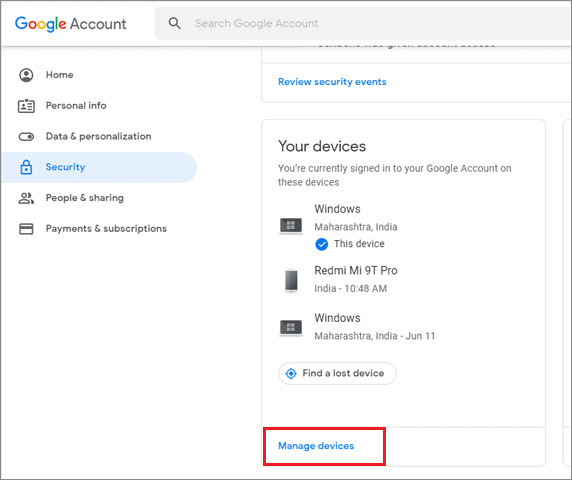
Task: Click the Personal info ID card icon
Action: click(x=26, y=106)
